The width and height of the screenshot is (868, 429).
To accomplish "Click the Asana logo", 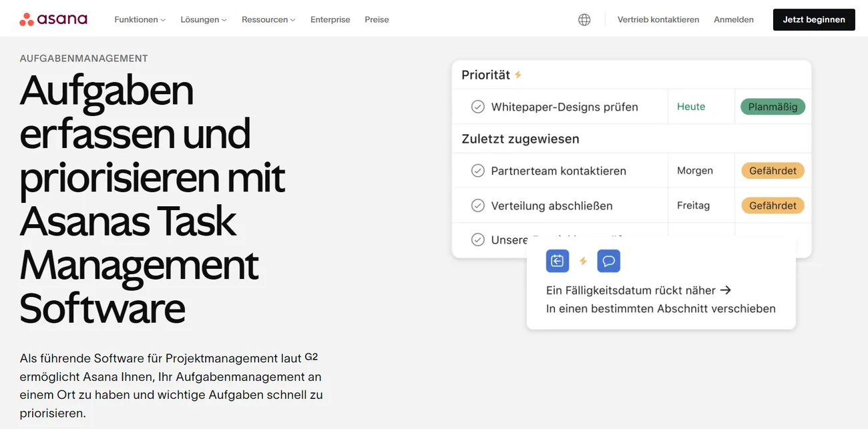I will pos(53,19).
